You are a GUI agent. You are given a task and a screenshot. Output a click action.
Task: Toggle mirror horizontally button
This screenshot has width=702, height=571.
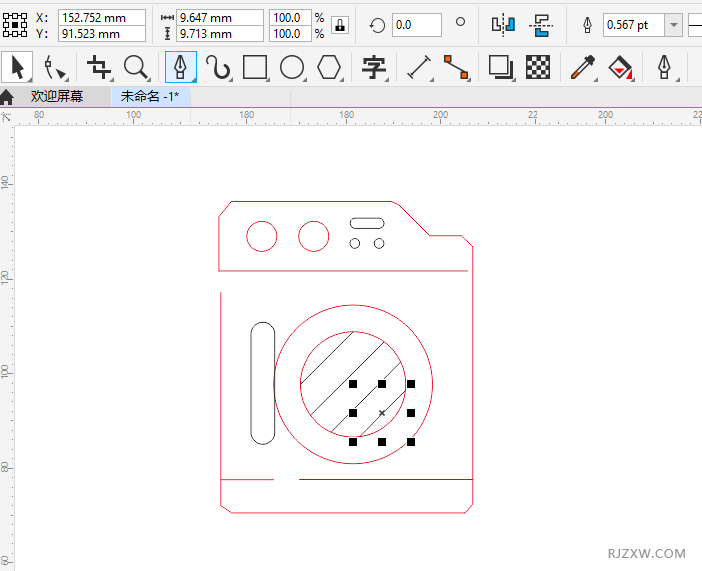503,25
